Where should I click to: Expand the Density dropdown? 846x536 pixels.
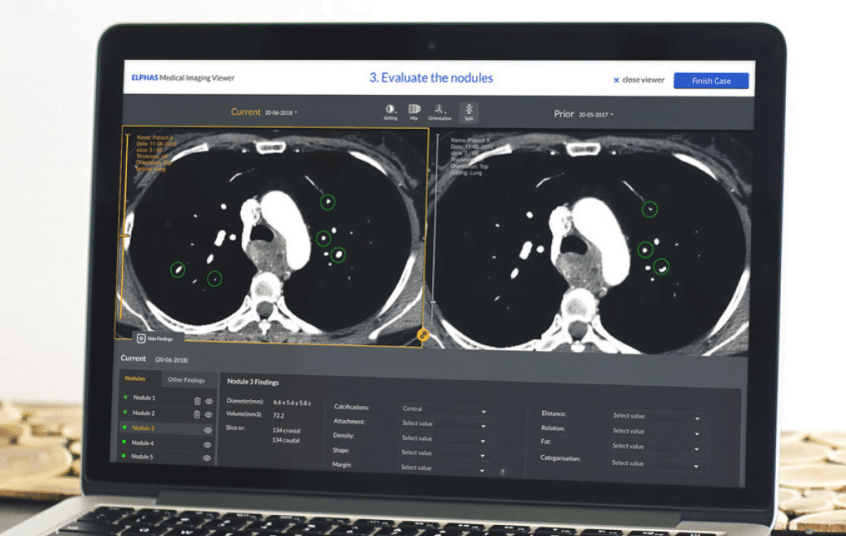coord(444,439)
